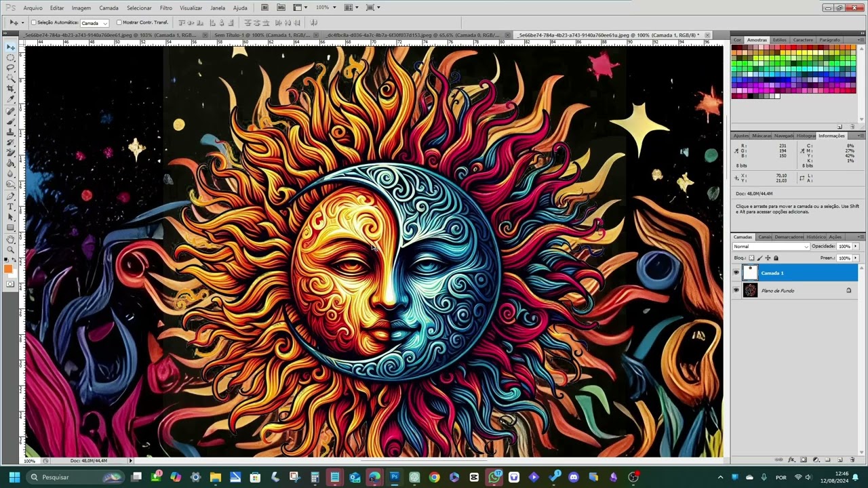Switch to the Estilos tab

pyautogui.click(x=780, y=40)
